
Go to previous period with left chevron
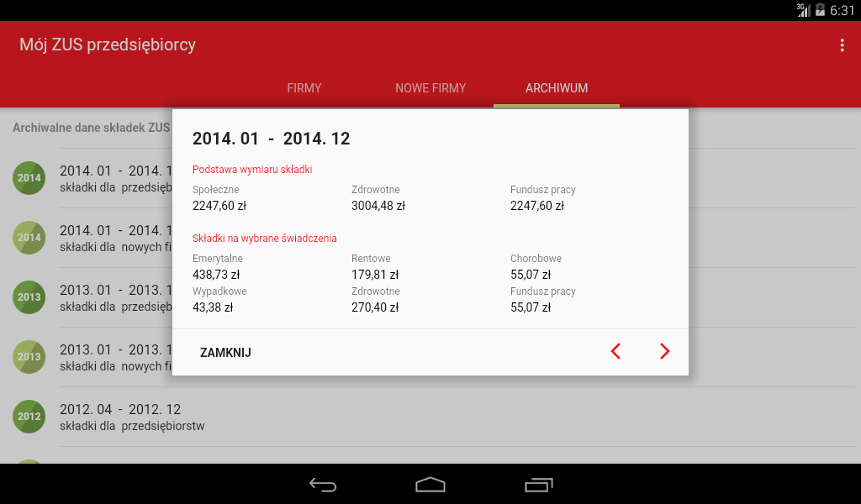click(x=615, y=351)
